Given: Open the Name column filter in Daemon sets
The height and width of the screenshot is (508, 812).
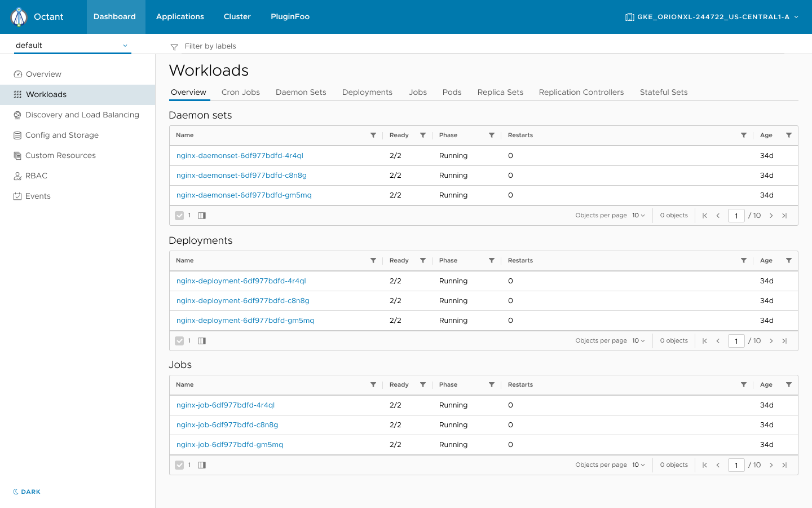Looking at the screenshot, I should click(373, 135).
